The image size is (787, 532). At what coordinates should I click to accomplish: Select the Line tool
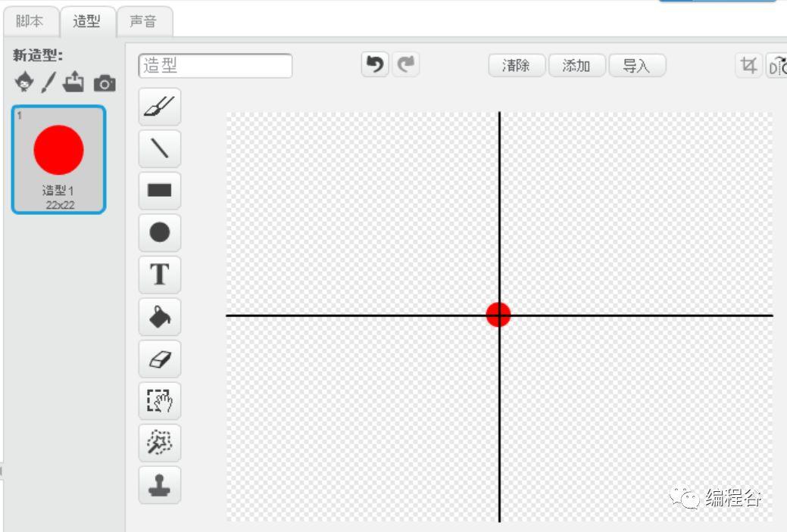[159, 148]
